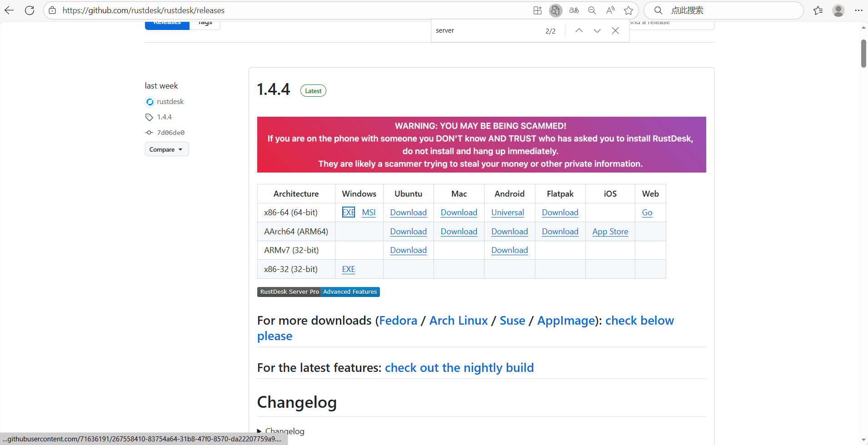Open the browser profile avatar
Image resolution: width=868 pixels, height=445 pixels.
[x=838, y=10]
